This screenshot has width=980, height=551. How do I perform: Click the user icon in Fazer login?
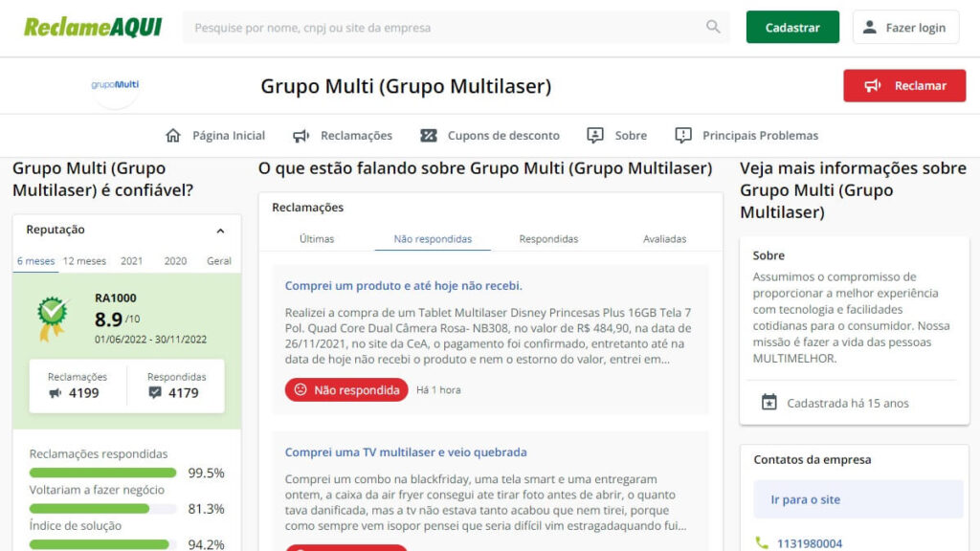(x=869, y=27)
